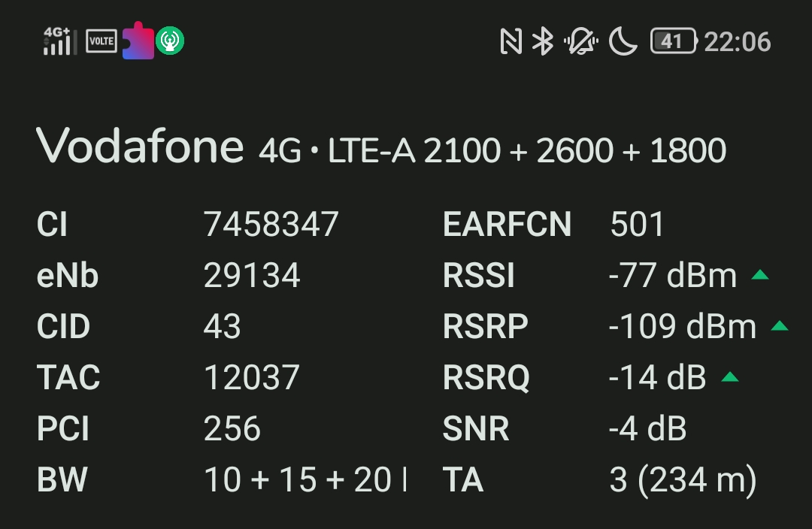Click the green arrow beside RSRP value
Viewport: 812px width, 529px height.
780,326
